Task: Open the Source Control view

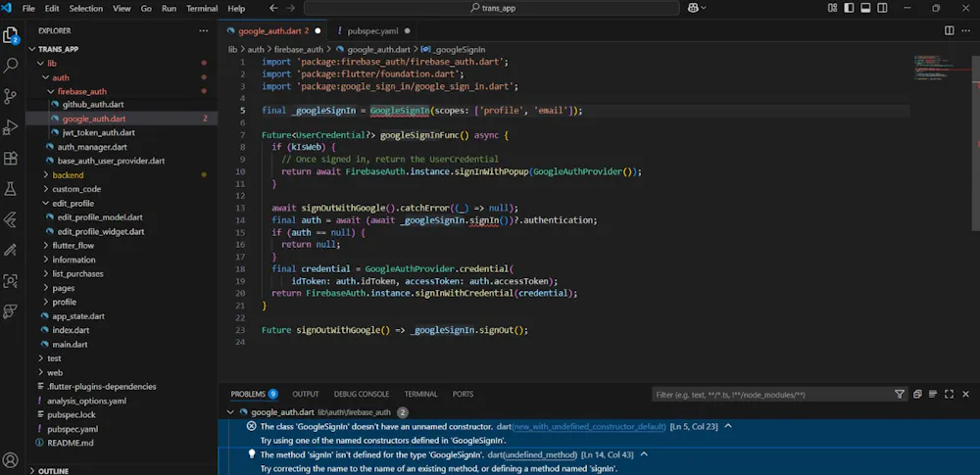Action: click(11, 96)
